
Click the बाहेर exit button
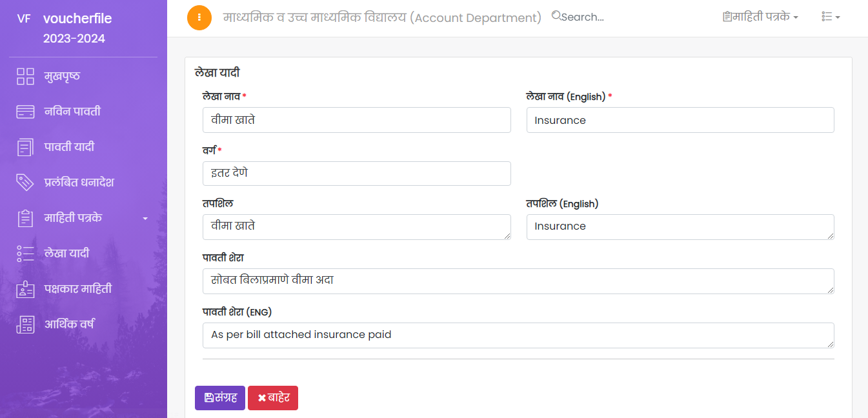273,398
